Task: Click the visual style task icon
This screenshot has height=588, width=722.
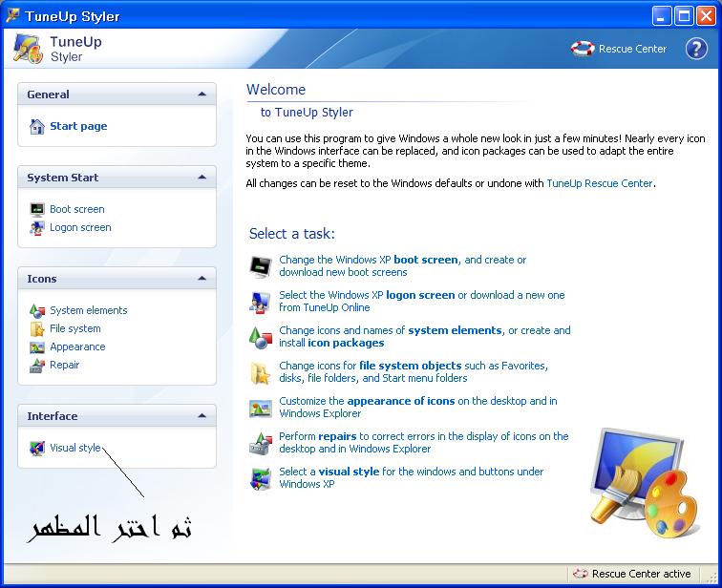Action: (261, 478)
